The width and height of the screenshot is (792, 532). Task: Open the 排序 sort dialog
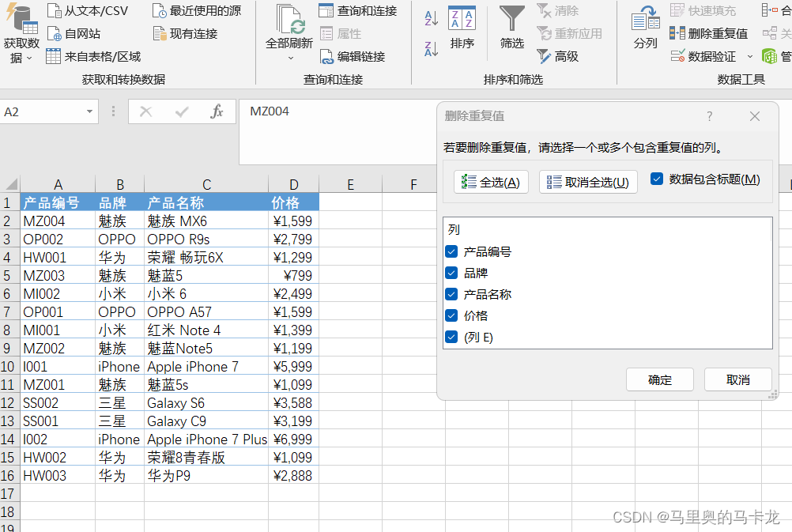point(462,28)
